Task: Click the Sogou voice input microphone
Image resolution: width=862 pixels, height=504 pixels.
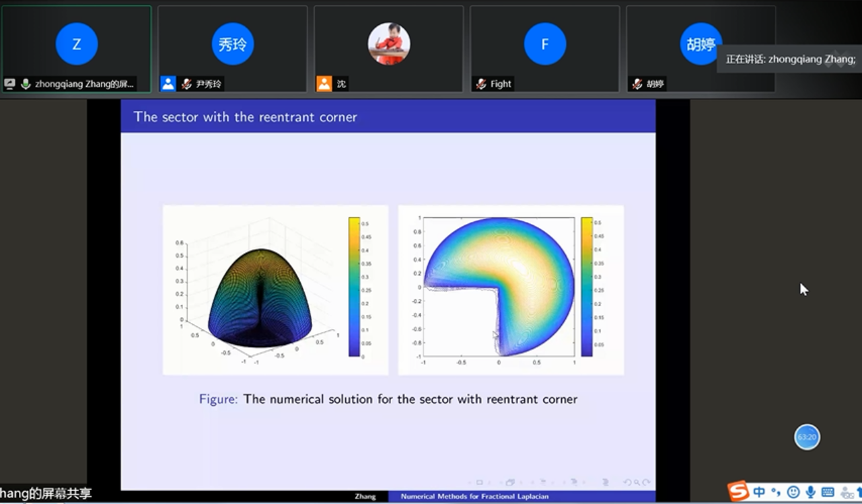Action: [x=811, y=492]
